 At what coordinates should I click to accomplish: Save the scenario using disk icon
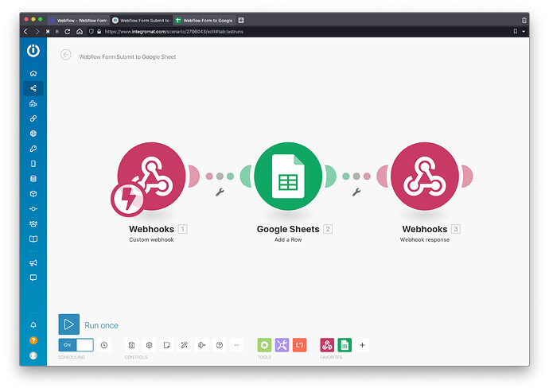[131, 345]
